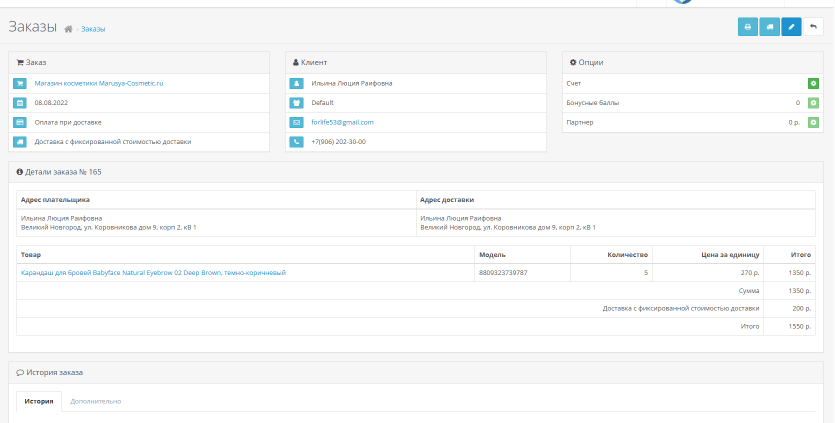835x423 pixels.
Task: Click the payment method credit card icon
Action: point(20,122)
